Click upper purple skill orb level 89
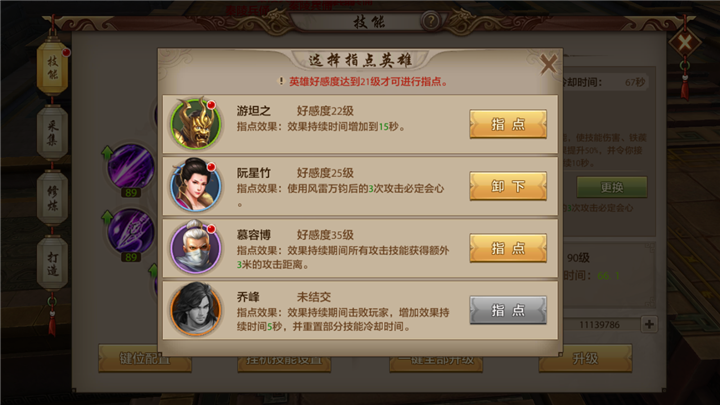 tap(131, 168)
